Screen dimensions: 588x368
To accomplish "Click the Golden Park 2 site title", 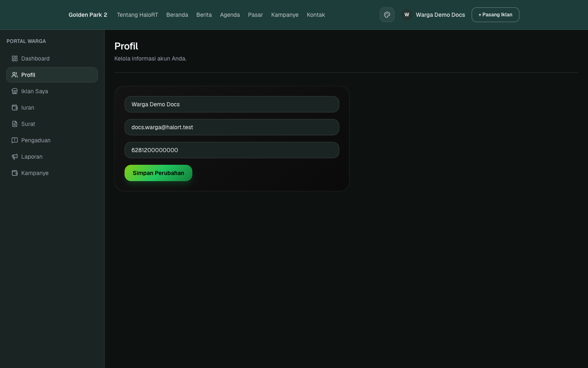I will [x=88, y=15].
